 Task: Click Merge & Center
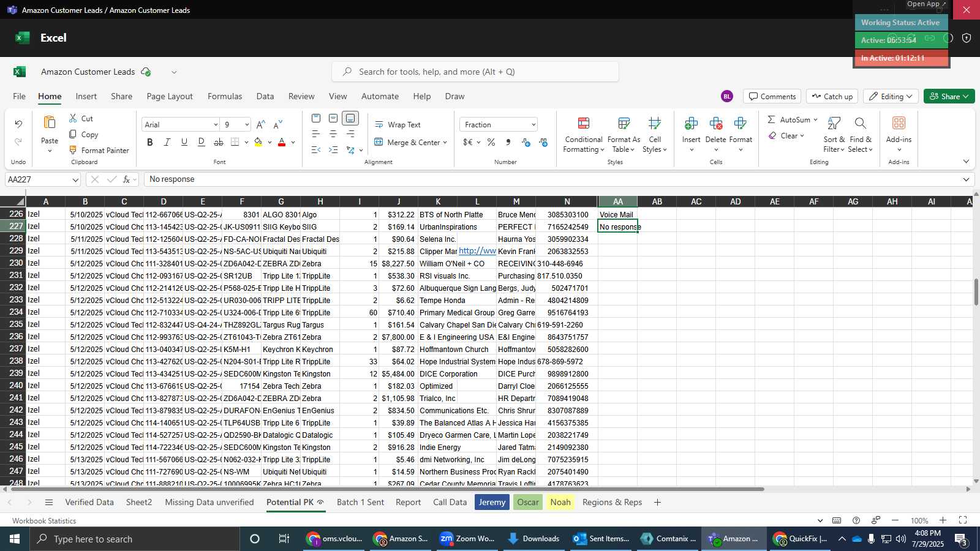(405, 142)
